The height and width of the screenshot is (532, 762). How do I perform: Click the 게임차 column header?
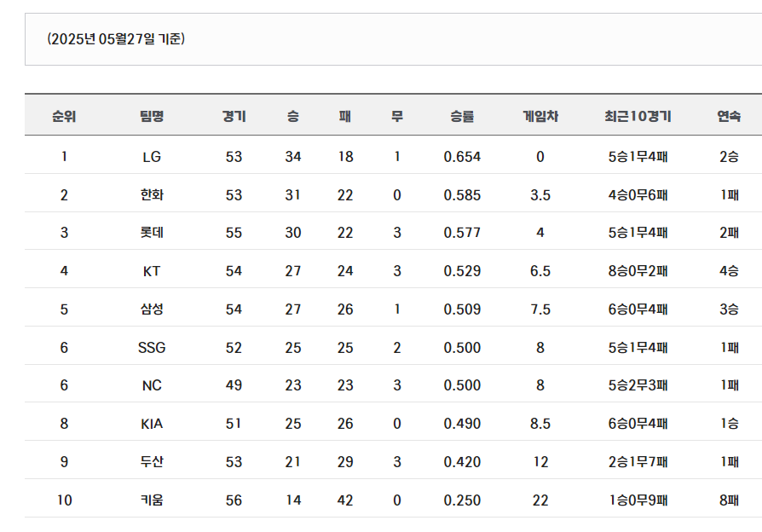click(x=540, y=116)
